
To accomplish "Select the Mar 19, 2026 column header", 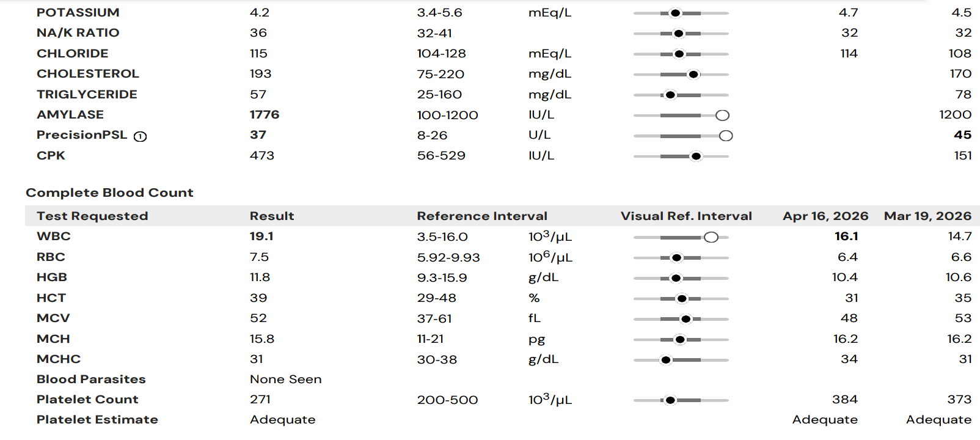I will 927,216.
